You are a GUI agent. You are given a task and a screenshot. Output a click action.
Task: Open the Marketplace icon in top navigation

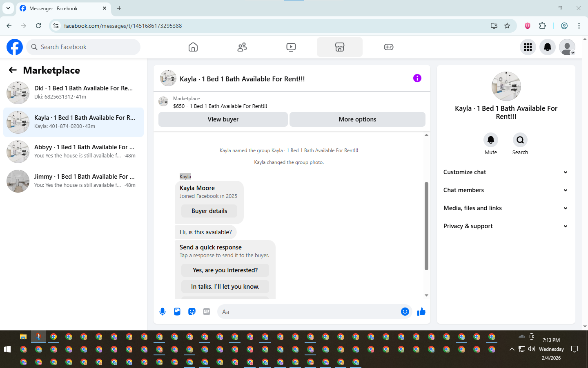[340, 47]
